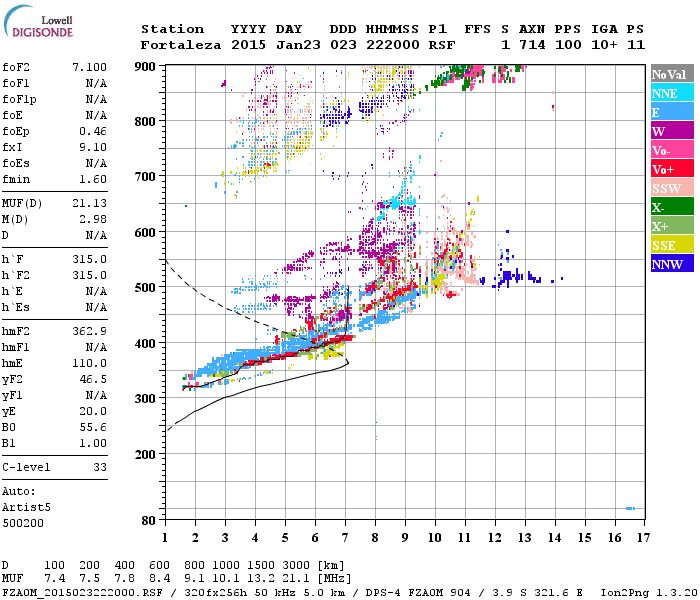Screen dimensions: 700x600
Task: Click the 222000 time stamp
Action: tap(393, 45)
